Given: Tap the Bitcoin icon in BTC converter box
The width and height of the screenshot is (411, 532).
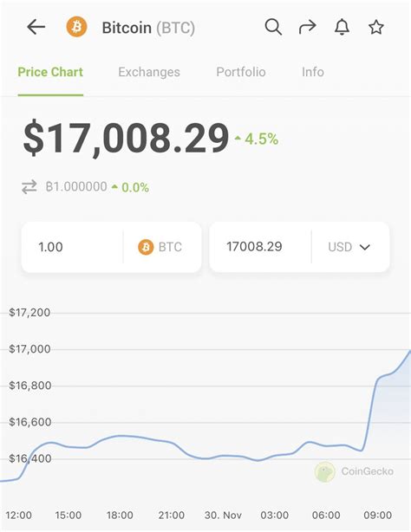Looking at the screenshot, I should (146, 247).
